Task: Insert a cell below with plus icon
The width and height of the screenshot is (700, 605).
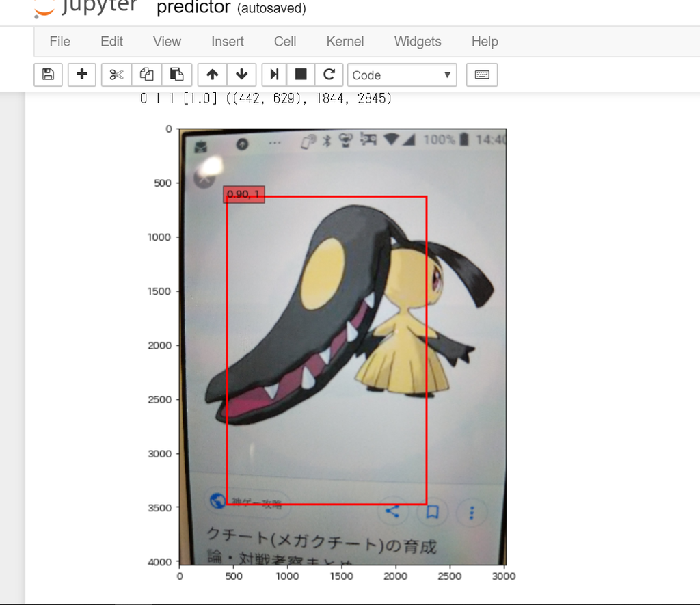Action: coord(82,75)
